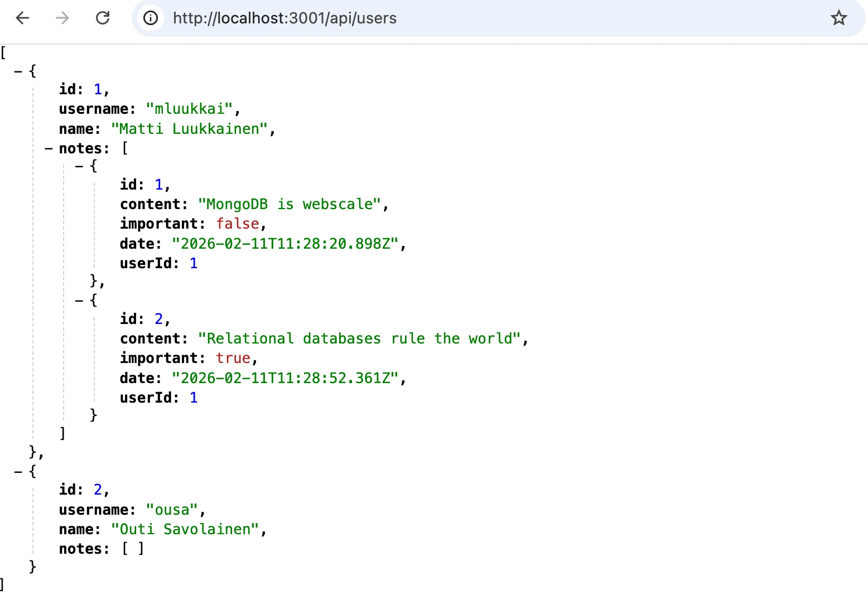Click the content "MongoDB is webscale"
Viewport: 868px width, 600px height.
point(290,204)
